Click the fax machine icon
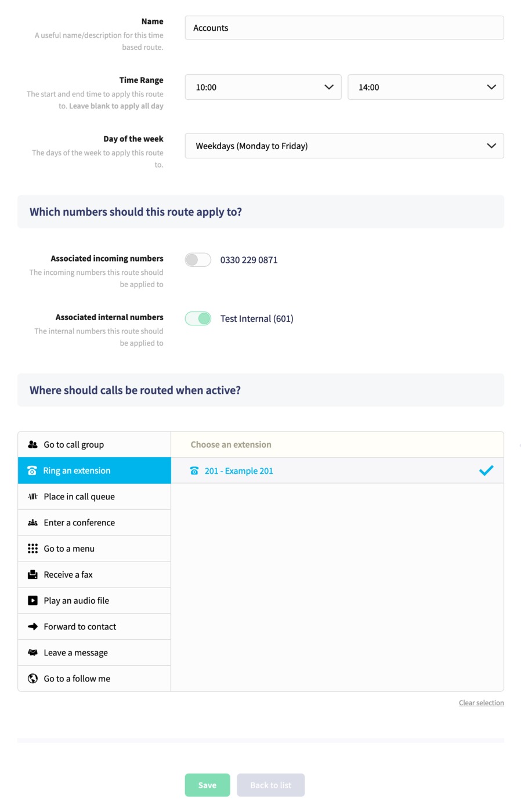This screenshot has width=521, height=812. coord(32,575)
